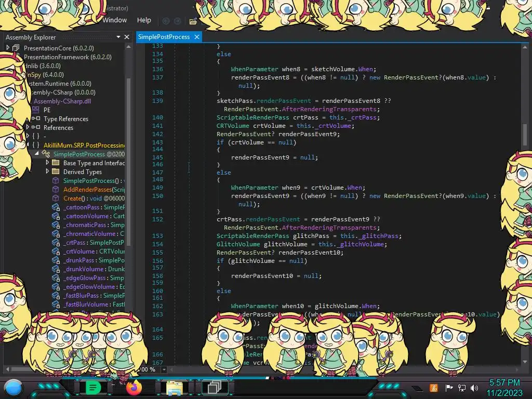Image resolution: width=532 pixels, height=399 pixels.
Task: Click the _drunkPass field icon
Action: (56, 260)
